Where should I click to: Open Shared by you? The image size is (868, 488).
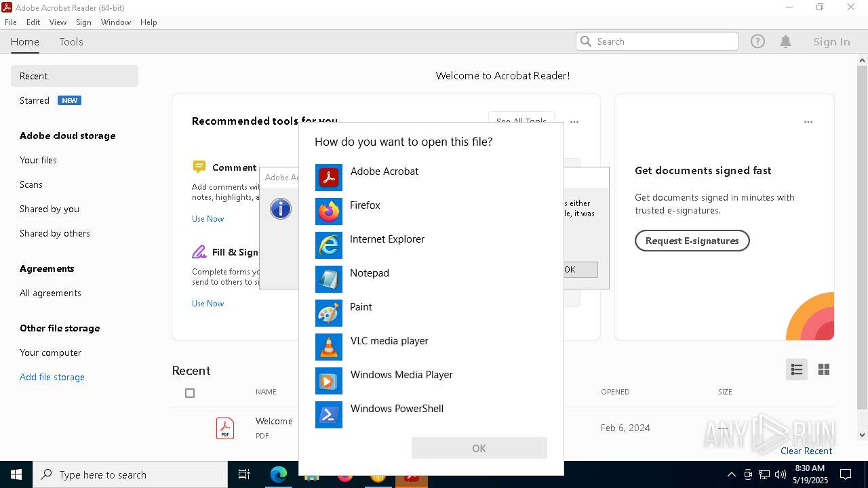coord(50,209)
